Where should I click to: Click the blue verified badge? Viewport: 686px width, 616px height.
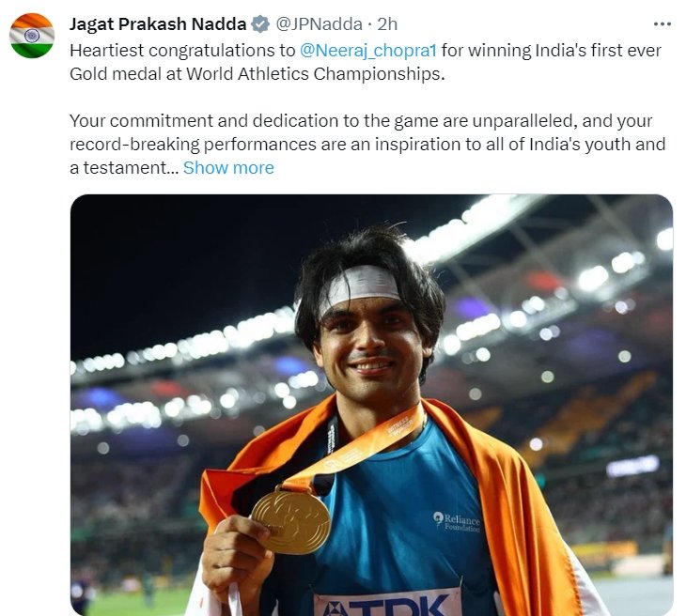point(260,24)
